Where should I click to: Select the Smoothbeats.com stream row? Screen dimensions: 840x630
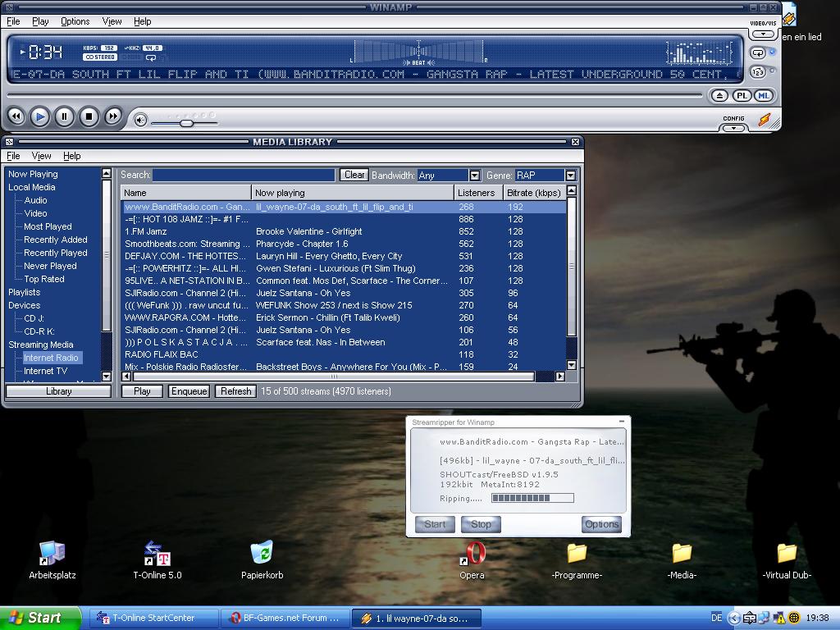344,244
